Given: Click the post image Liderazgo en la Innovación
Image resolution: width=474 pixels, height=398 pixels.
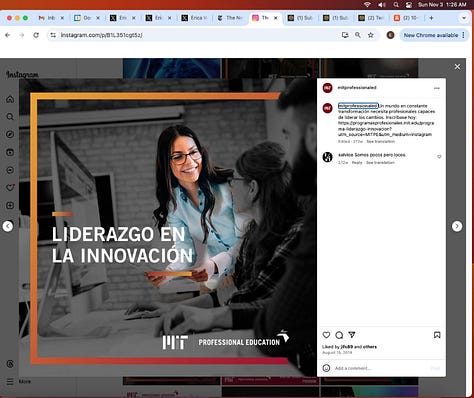Looking at the screenshot, I should (168, 228).
